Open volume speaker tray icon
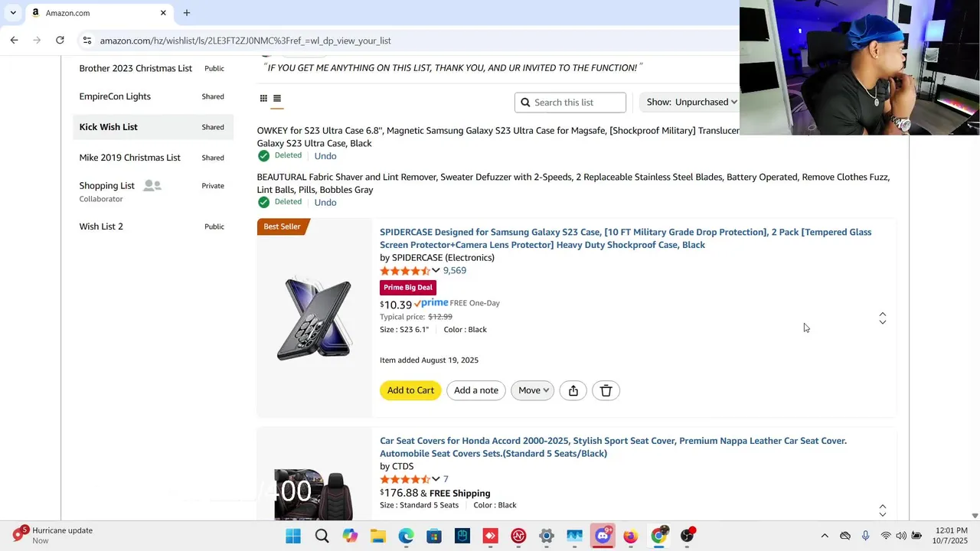Screen dimensions: 980x551 point(901,536)
